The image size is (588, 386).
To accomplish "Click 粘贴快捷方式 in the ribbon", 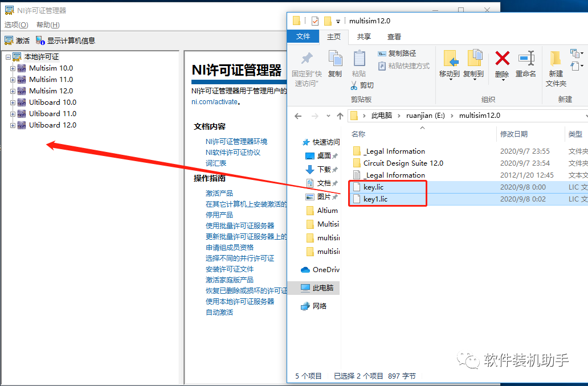I will tap(403, 66).
